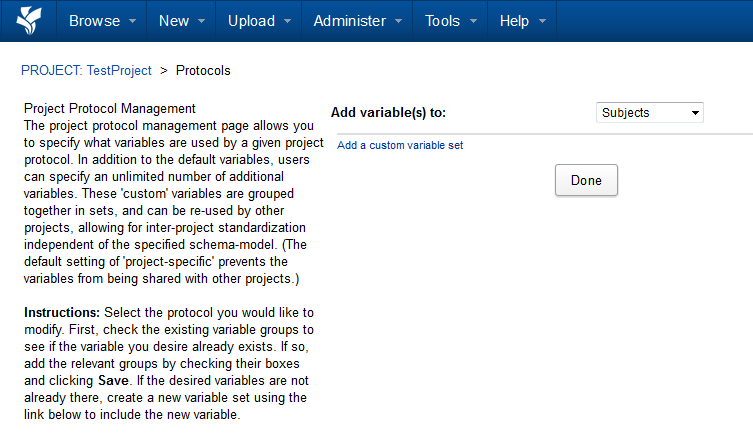Open the Browse menu
Image resolution: width=753 pixels, height=441 pixels.
pyautogui.click(x=93, y=21)
